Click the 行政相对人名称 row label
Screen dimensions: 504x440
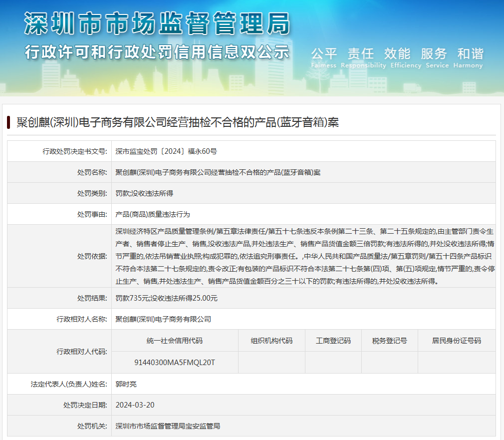(82, 319)
